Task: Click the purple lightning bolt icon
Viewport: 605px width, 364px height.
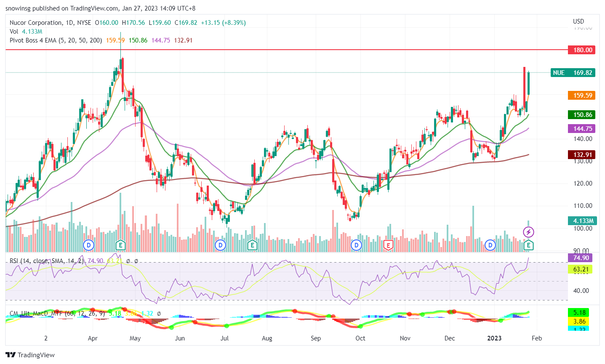Action: [x=528, y=232]
